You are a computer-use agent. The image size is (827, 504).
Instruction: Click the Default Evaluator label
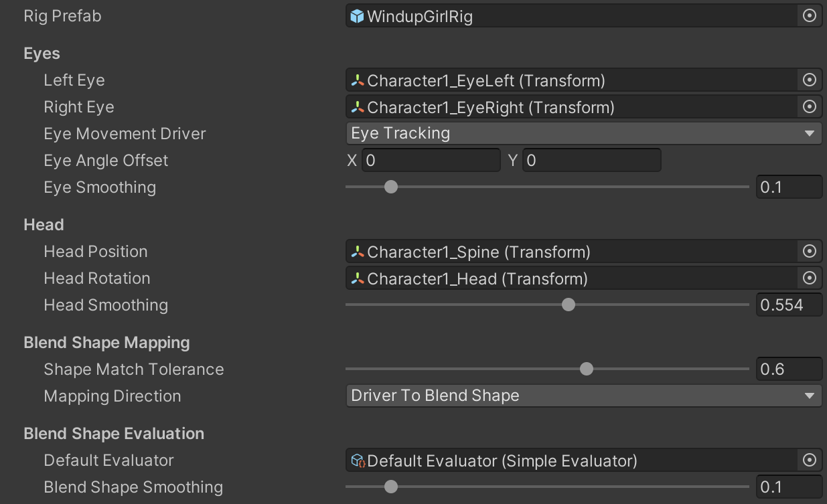(x=108, y=460)
